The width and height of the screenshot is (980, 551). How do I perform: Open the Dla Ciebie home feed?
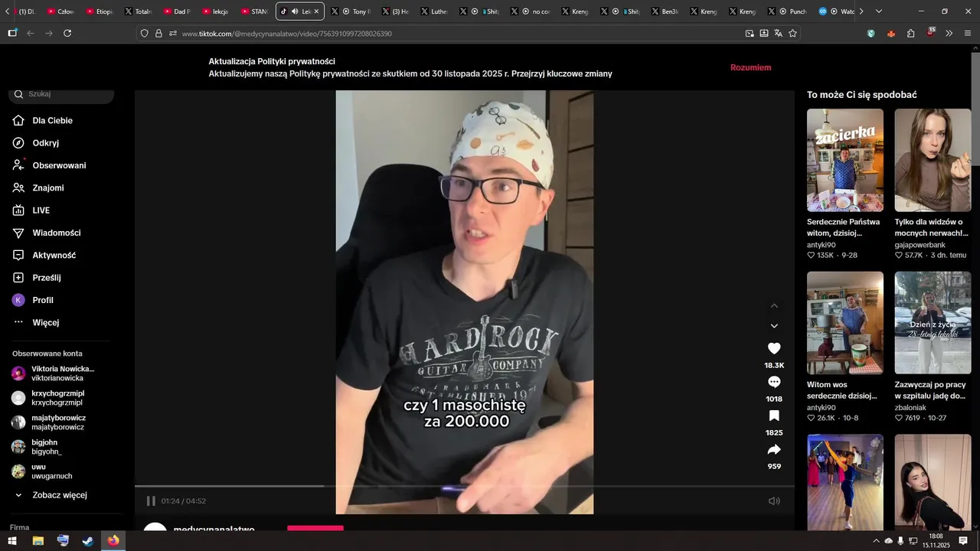52,121
